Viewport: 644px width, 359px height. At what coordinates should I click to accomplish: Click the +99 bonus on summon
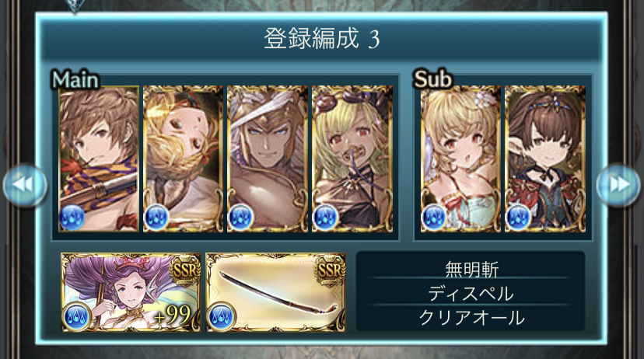pyautogui.click(x=173, y=315)
